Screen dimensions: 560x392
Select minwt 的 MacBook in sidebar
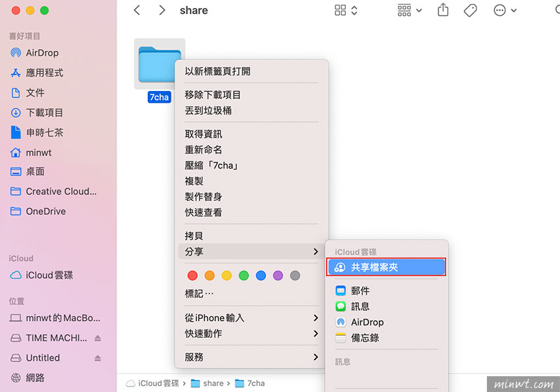[x=55, y=318]
